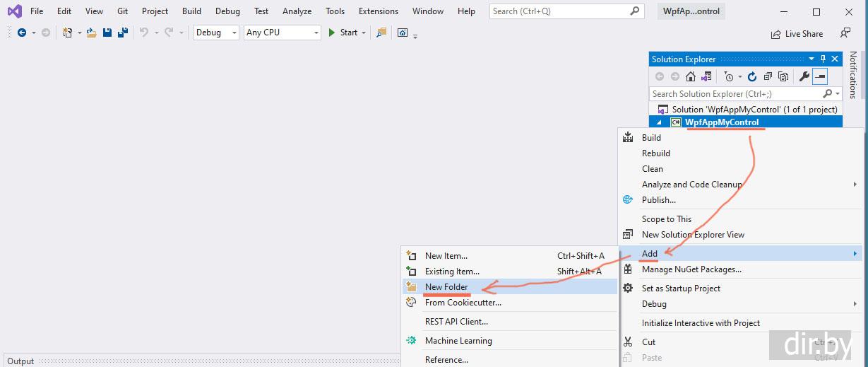Click the Feedback icon near Live Share
Screen dimensions: 868x367
[845, 33]
